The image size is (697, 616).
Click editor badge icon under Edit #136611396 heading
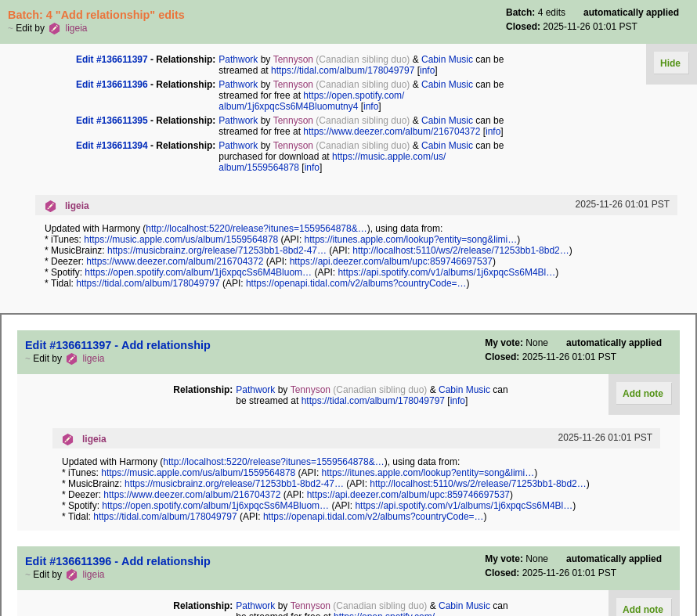click(x=71, y=575)
